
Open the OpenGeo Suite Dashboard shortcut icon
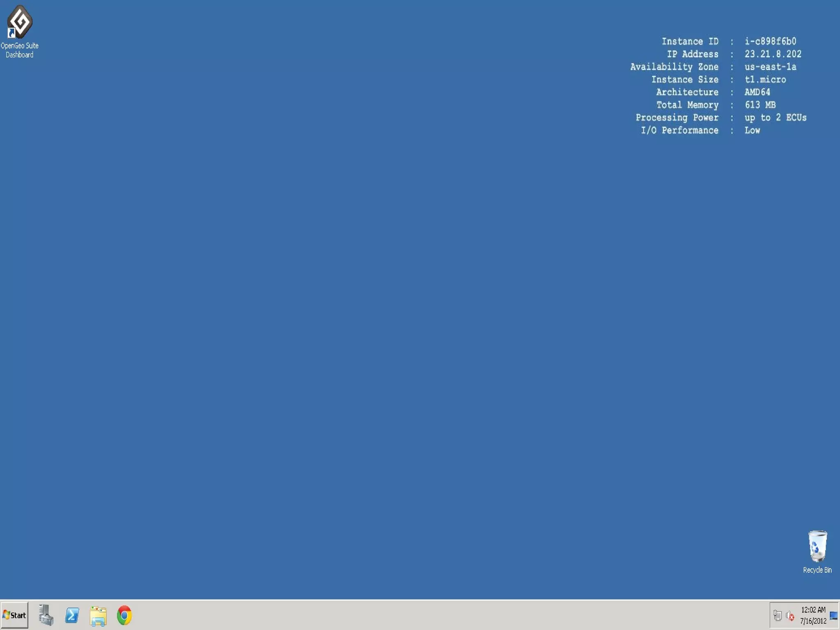click(19, 21)
